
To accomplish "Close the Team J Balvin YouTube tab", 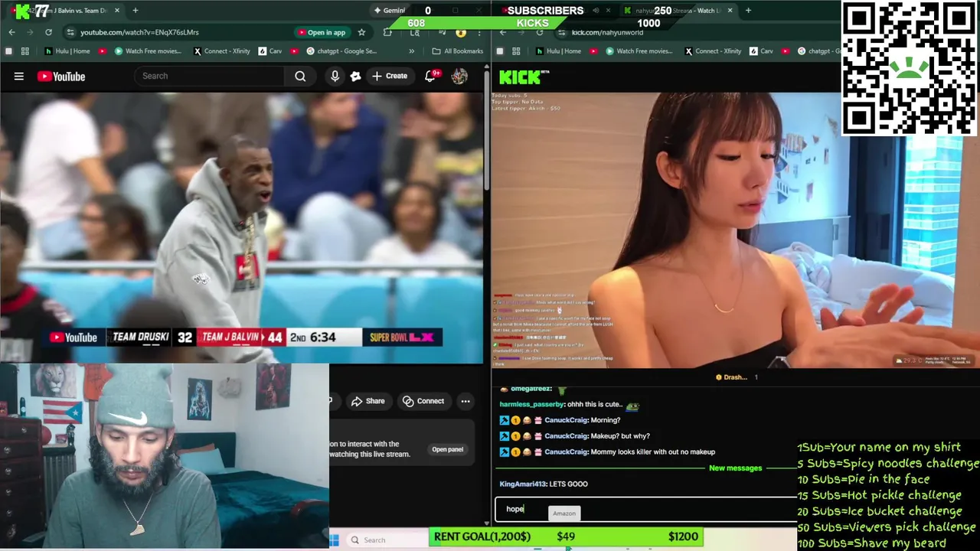I will click(117, 11).
